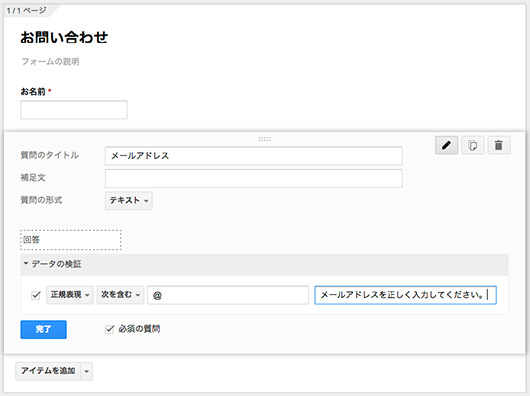Click the アイテムを追加 button

[x=48, y=371]
